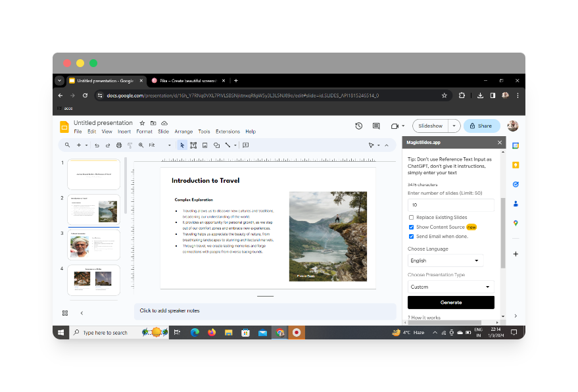The width and height of the screenshot is (578, 392).
Task: Open Contacts side panel icon
Action: coord(516,203)
